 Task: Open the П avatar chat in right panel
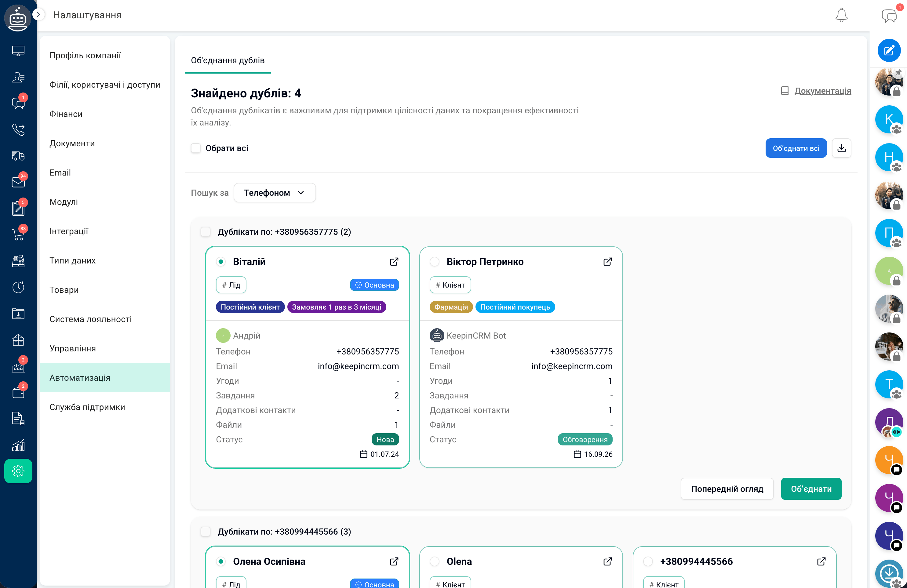tap(889, 233)
